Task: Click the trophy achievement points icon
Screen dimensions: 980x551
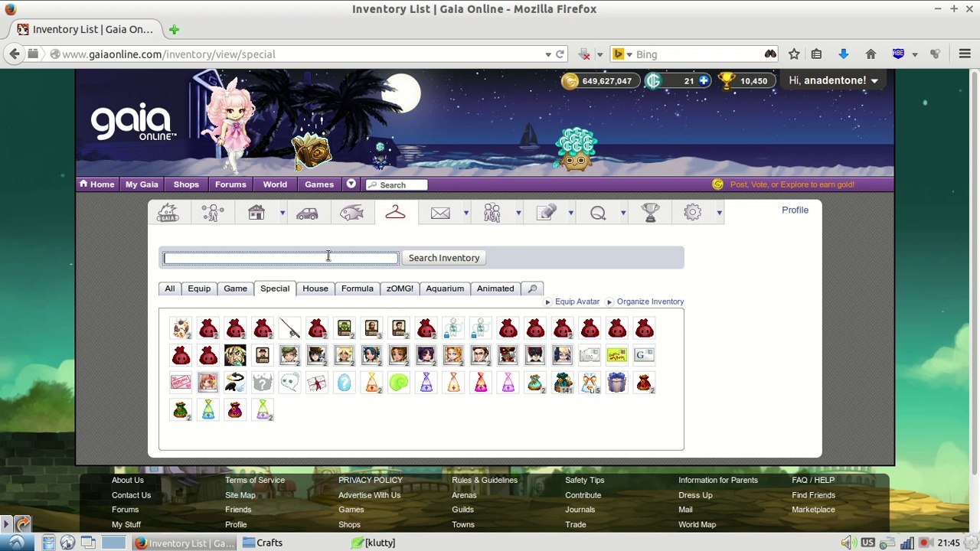Action: [x=727, y=80]
